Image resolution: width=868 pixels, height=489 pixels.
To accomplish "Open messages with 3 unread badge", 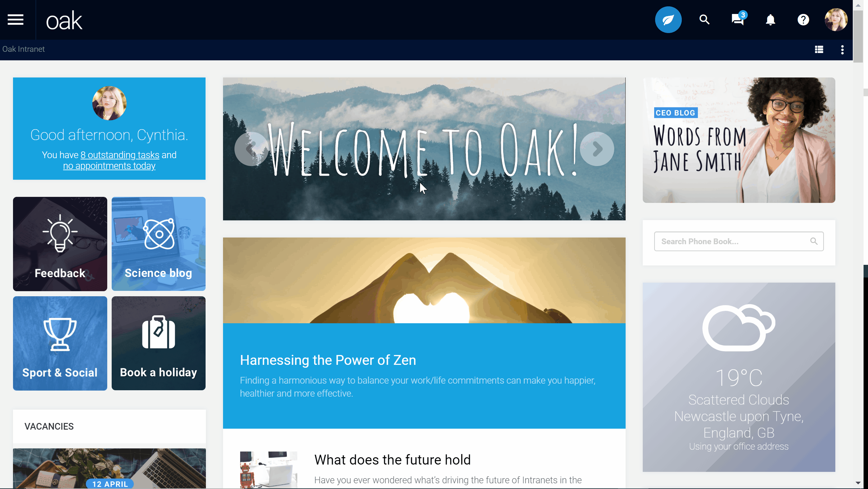I will [x=739, y=19].
